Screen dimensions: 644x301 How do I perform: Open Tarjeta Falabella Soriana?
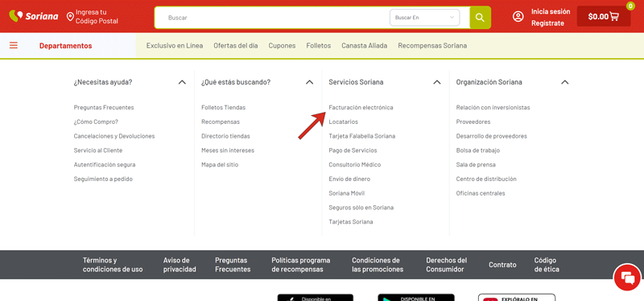[x=362, y=136]
